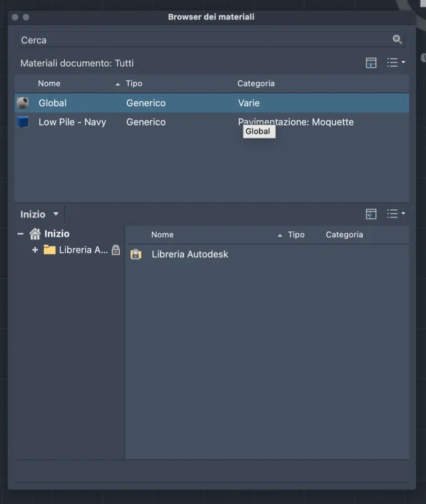Click the Inizio home icon in tree
The height and width of the screenshot is (504, 426).
[x=35, y=234]
